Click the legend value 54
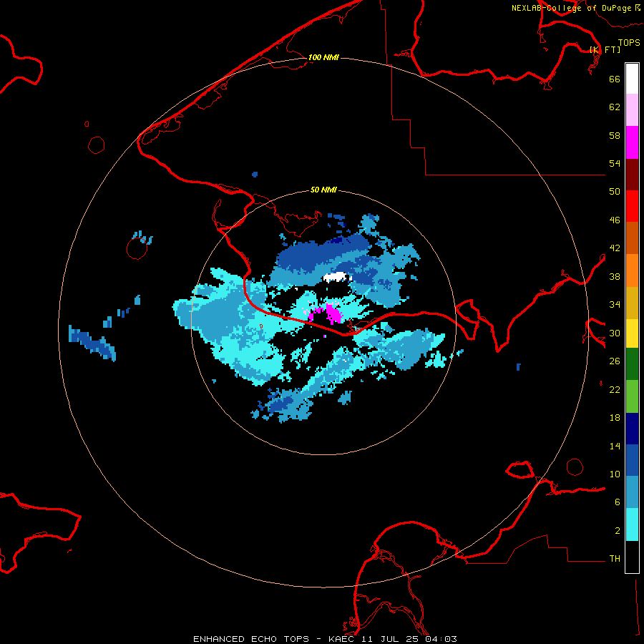 pyautogui.click(x=615, y=163)
